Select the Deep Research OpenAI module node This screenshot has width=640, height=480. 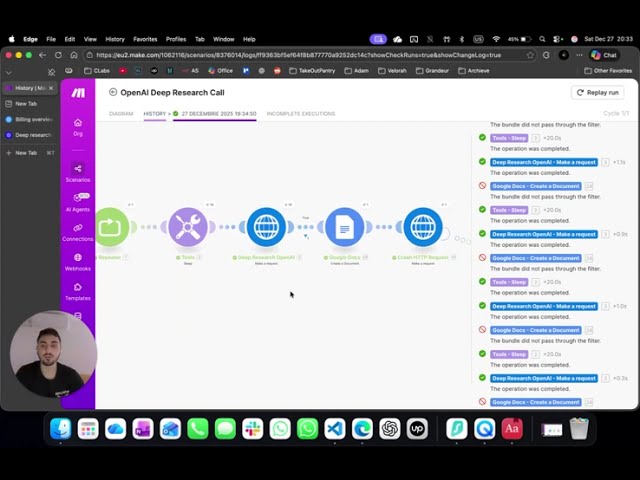click(266, 227)
